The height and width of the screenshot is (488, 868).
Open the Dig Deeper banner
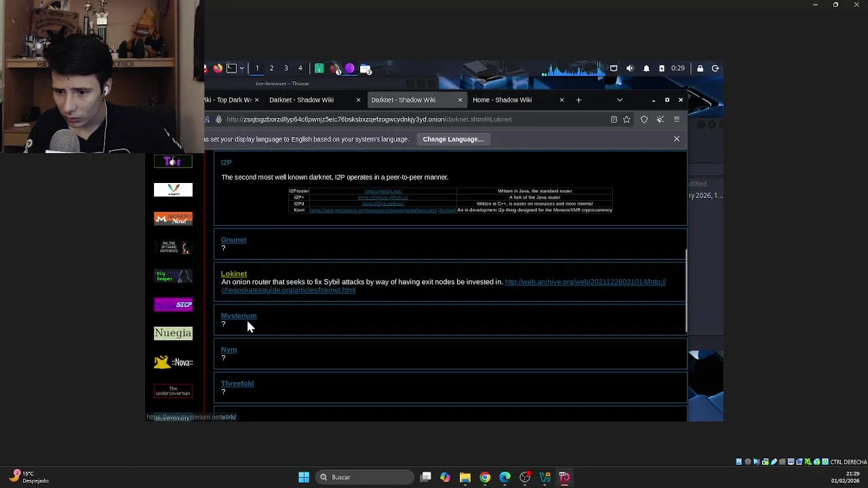pos(173,276)
